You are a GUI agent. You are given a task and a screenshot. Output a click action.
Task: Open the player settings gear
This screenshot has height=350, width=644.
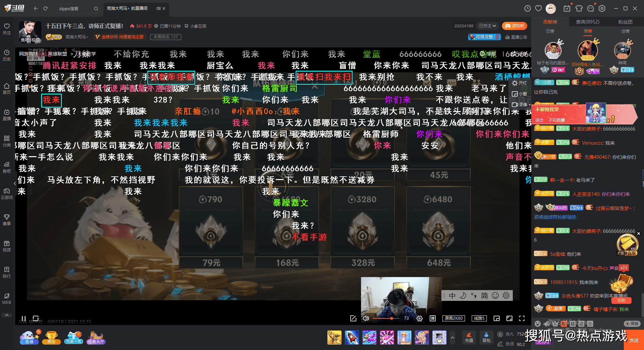click(x=420, y=318)
